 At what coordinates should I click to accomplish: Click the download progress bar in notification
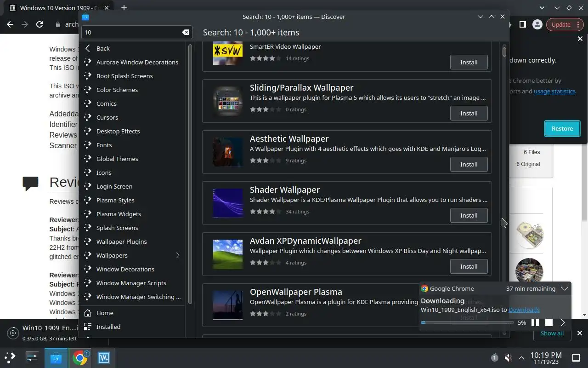pyautogui.click(x=467, y=322)
